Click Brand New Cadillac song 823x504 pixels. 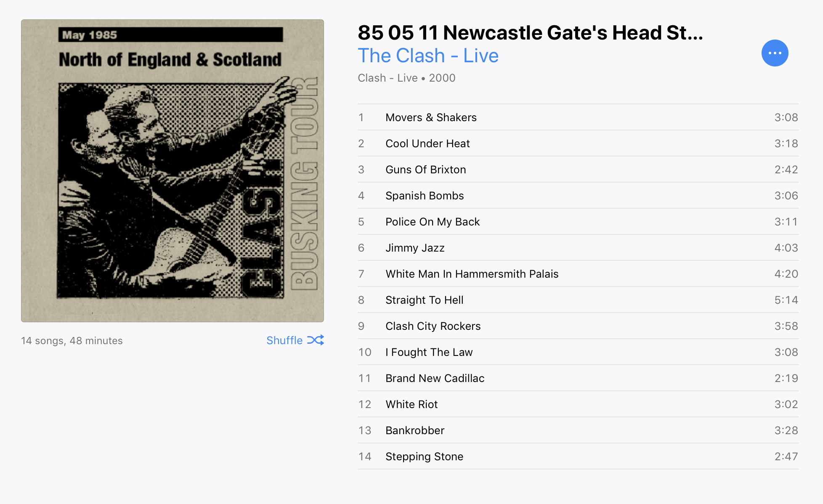[578, 378]
